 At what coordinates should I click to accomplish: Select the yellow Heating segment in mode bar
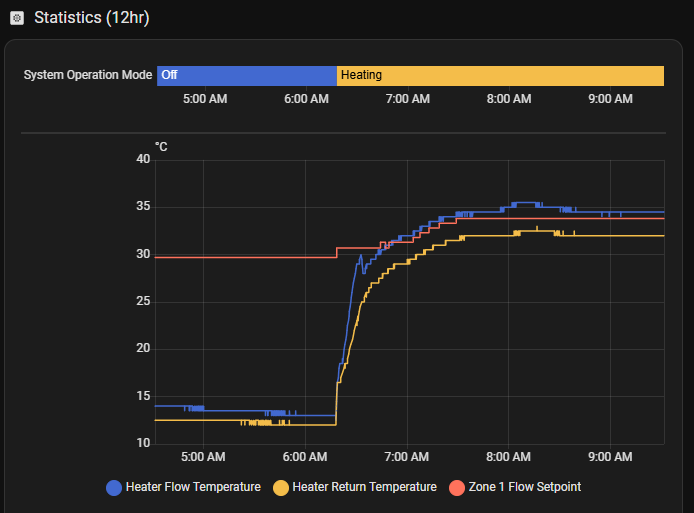[x=500, y=75]
